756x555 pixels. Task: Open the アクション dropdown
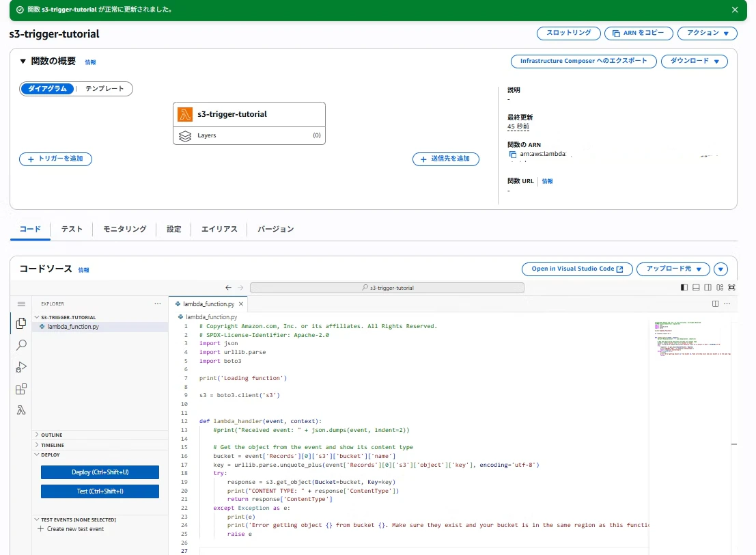click(x=708, y=33)
